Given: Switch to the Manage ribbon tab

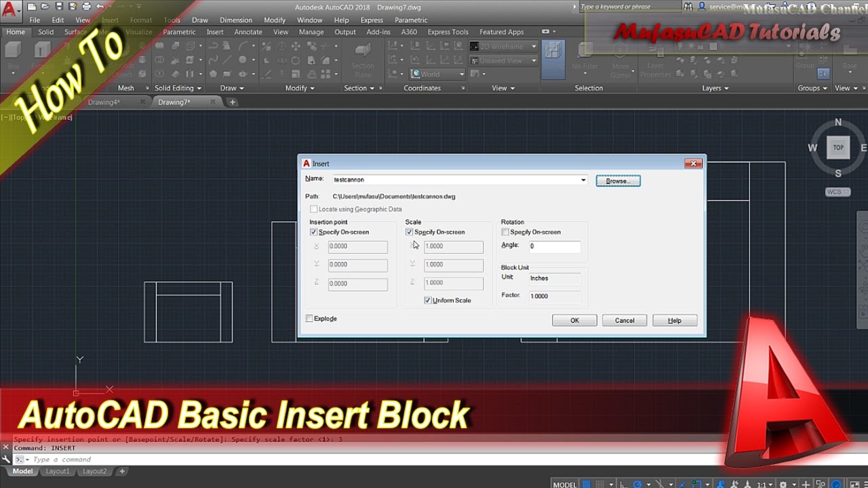Looking at the screenshot, I should (311, 32).
